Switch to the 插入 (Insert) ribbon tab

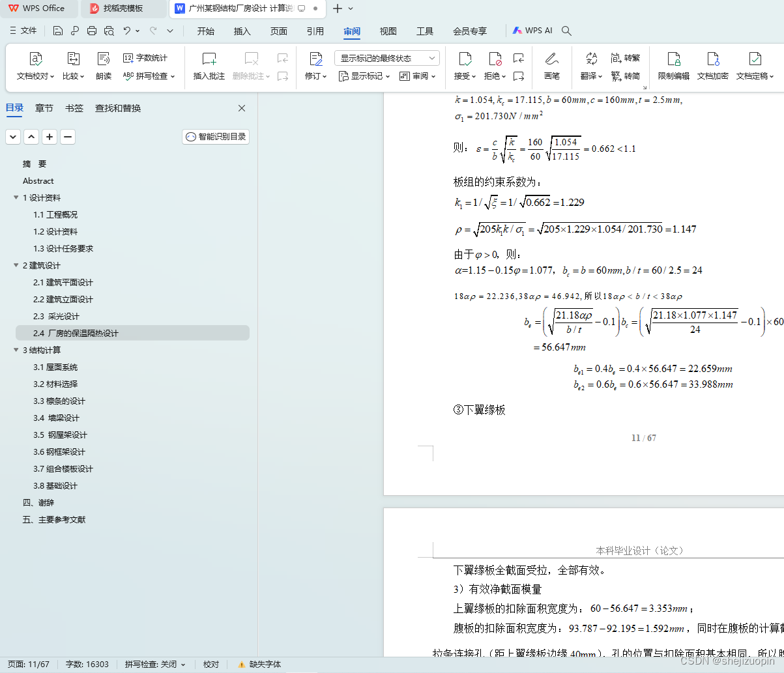click(x=242, y=31)
